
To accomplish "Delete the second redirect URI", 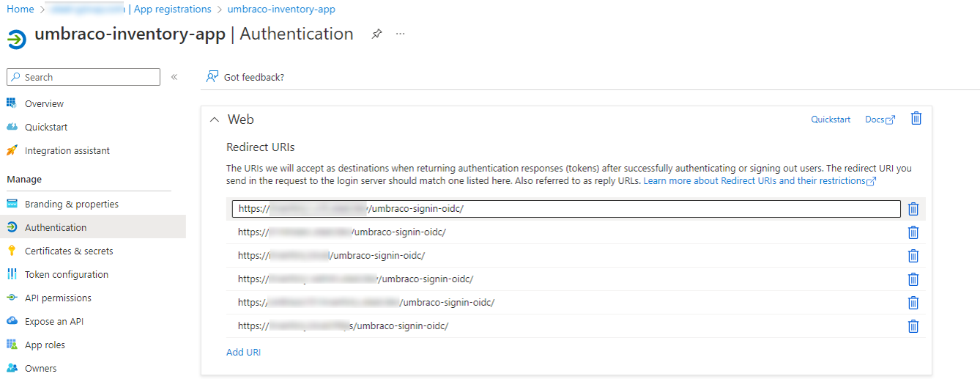I will click(913, 232).
